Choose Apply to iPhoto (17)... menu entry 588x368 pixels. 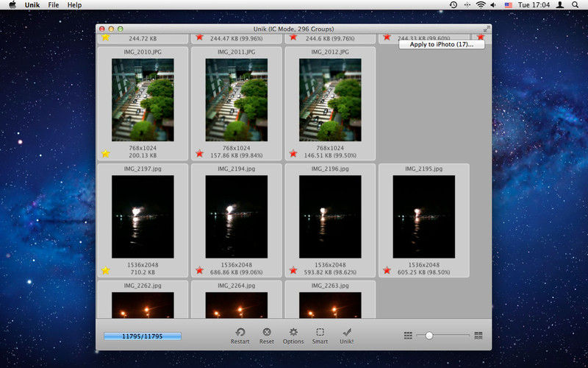442,44
